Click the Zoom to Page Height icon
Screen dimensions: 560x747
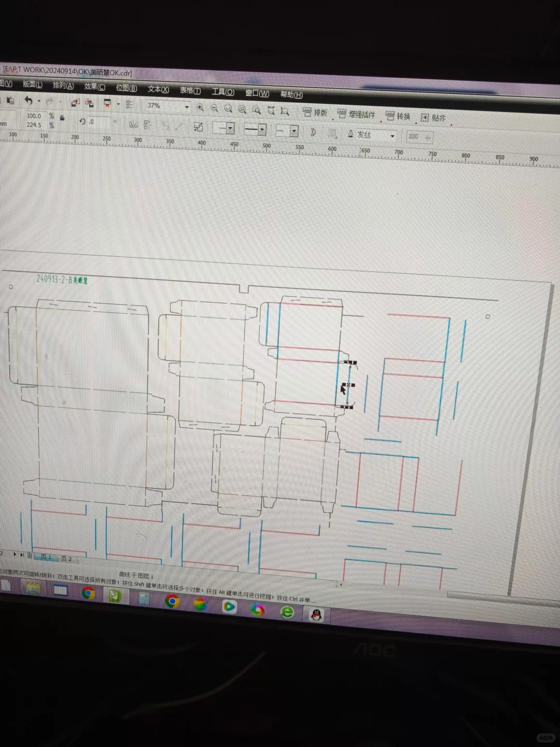(285, 110)
